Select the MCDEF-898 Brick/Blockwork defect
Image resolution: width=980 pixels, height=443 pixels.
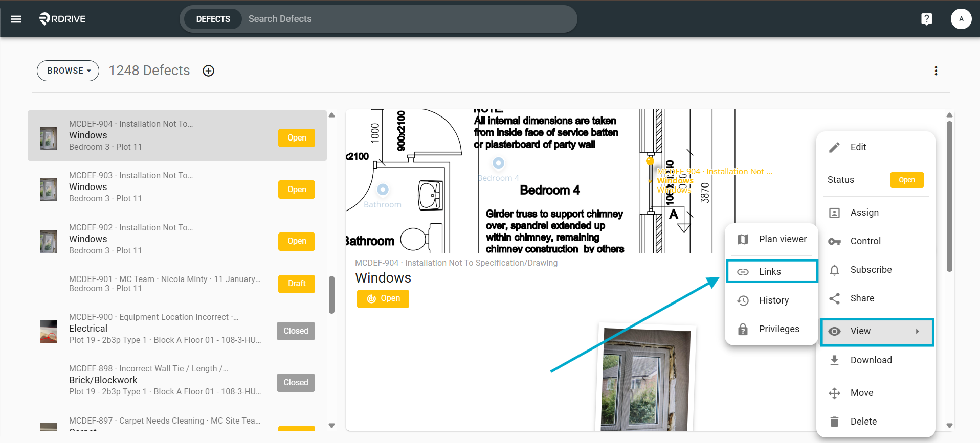[x=177, y=380]
